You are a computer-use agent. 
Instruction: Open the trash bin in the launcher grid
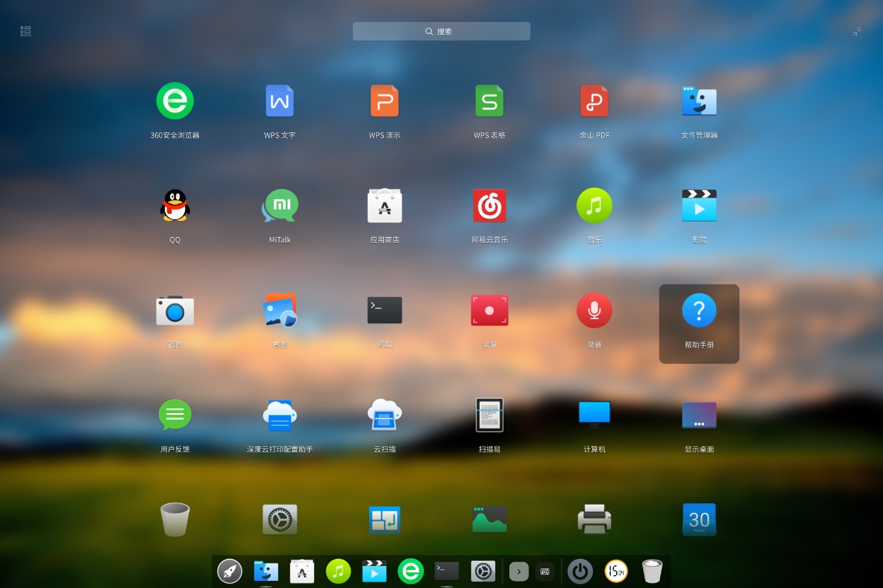click(x=175, y=520)
